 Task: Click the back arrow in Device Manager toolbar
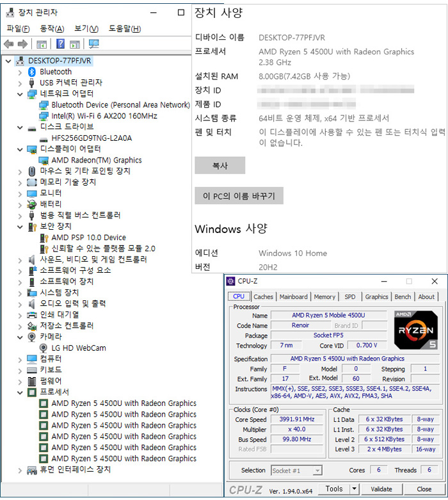pyautogui.click(x=8, y=44)
